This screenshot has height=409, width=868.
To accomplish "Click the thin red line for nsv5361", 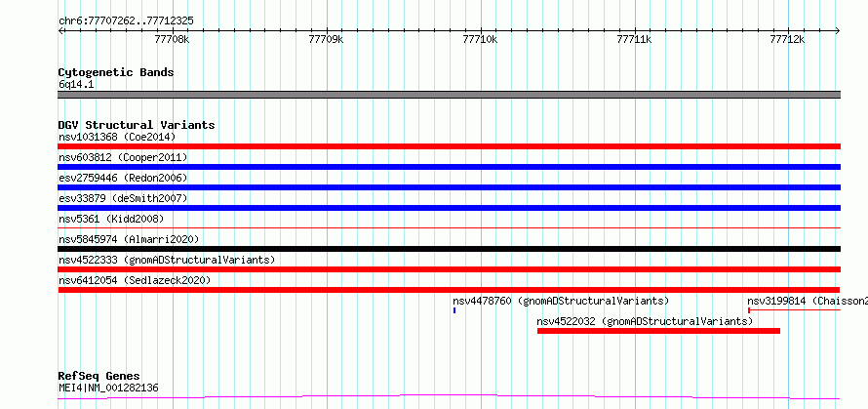I will tap(450, 227).
